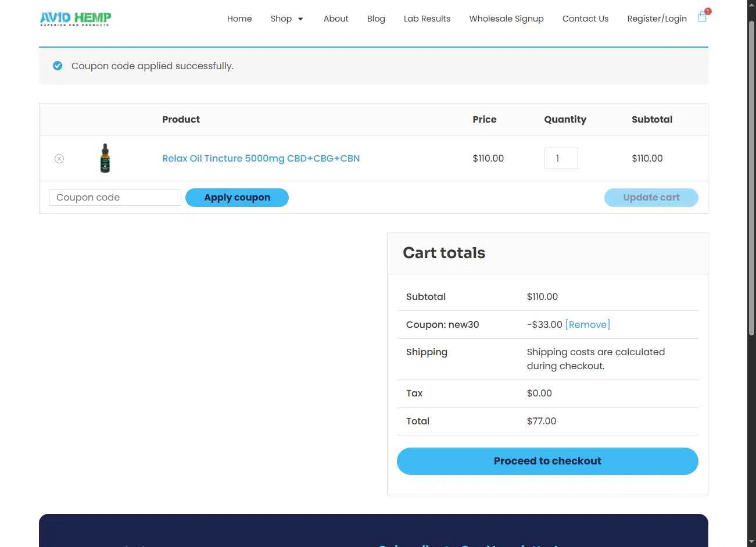Expand the Shop dropdown arrow
Image resolution: width=756 pixels, height=547 pixels.
(300, 19)
